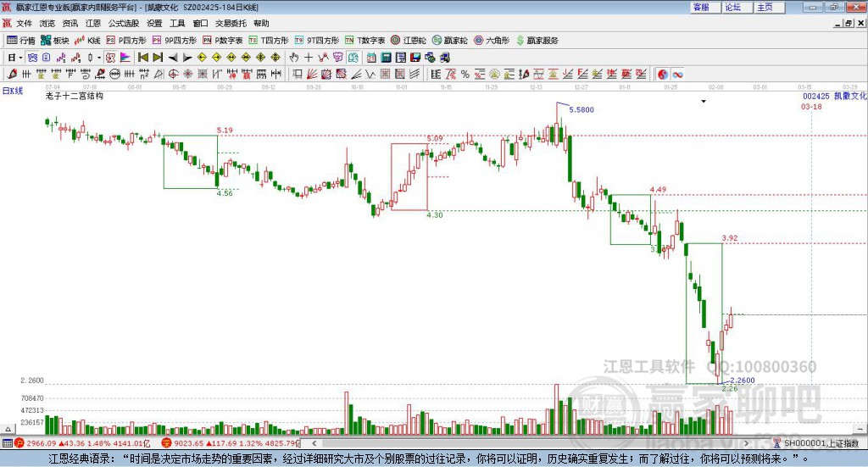The width and height of the screenshot is (868, 467).
Task: Toggle the highlighted 线 button
Action: pyautogui.click(x=353, y=58)
